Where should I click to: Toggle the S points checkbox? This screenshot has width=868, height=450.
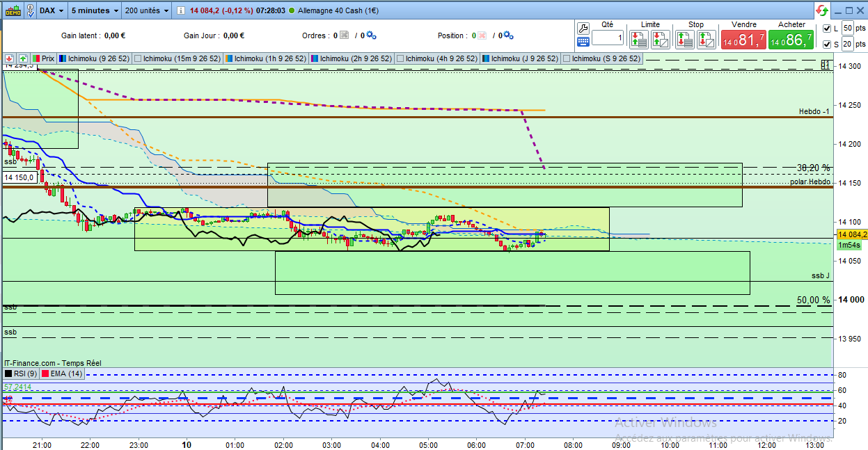(x=826, y=45)
